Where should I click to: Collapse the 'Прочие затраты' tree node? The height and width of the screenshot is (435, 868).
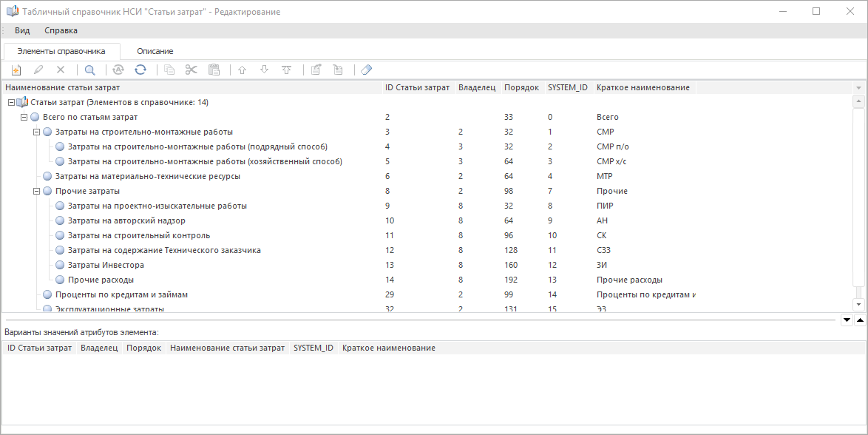point(36,191)
